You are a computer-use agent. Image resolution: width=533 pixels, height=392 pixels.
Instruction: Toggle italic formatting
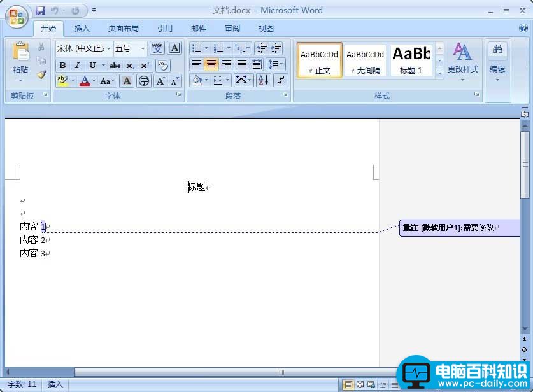pos(78,65)
